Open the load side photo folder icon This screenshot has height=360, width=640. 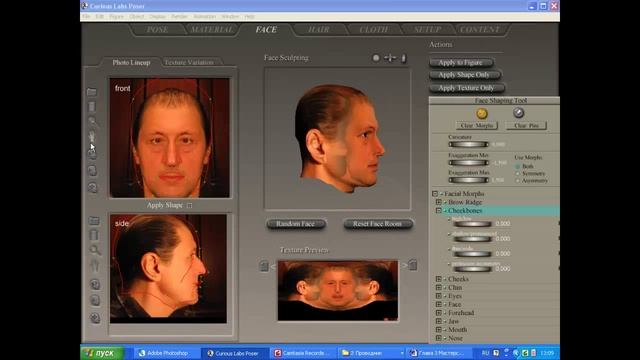click(x=94, y=221)
